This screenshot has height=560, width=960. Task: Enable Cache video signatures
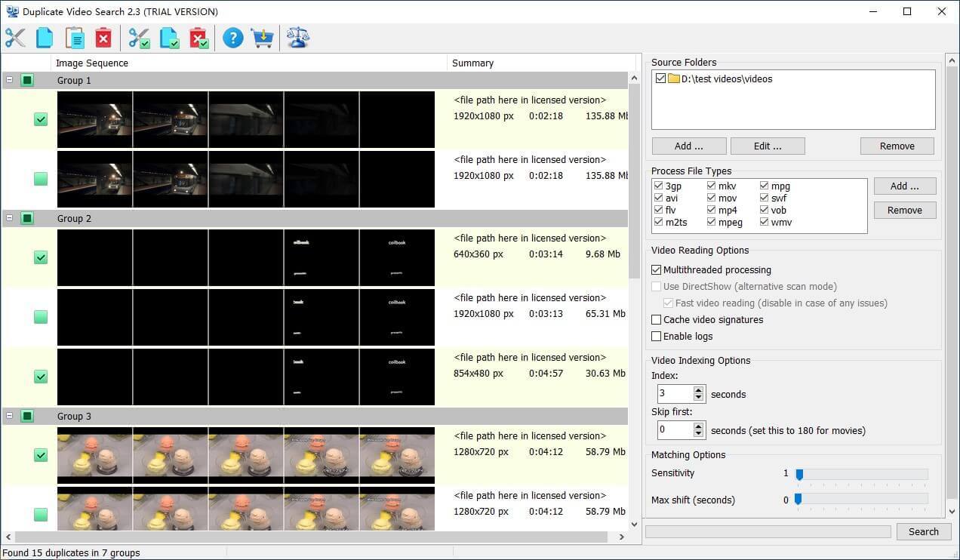(657, 319)
